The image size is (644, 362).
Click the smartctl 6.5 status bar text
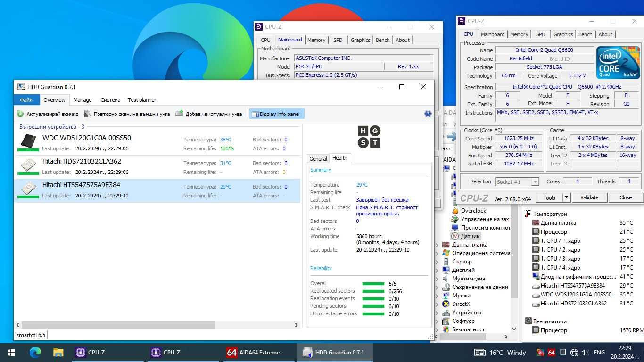click(x=31, y=335)
